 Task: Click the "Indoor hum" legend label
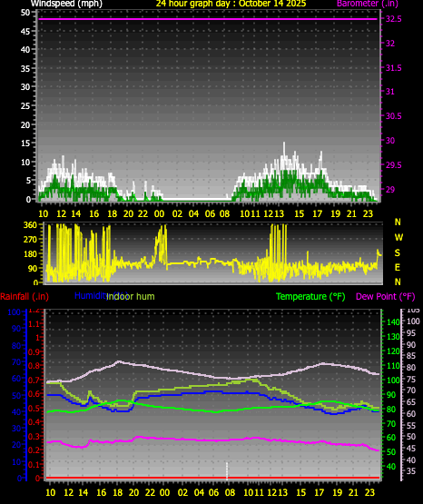[131, 296]
